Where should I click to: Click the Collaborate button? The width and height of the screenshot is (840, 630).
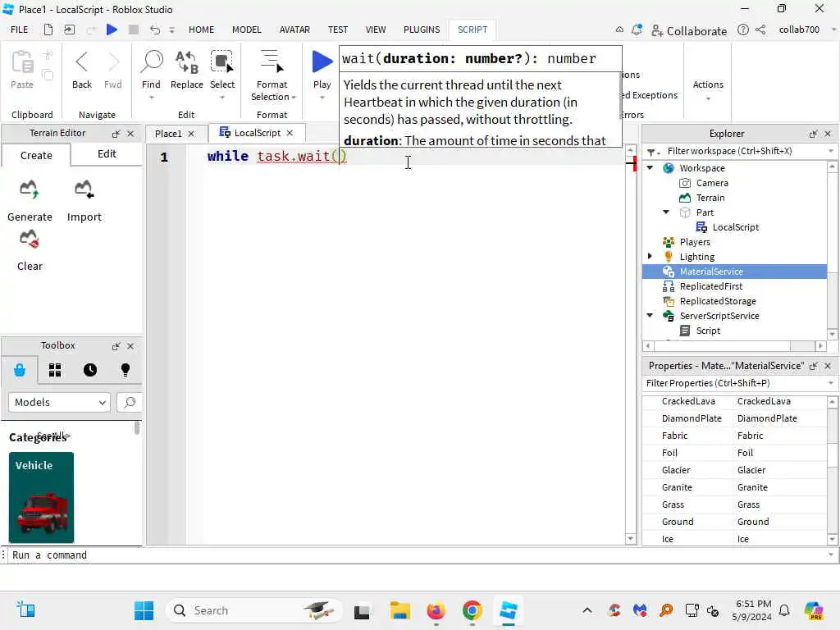(x=689, y=30)
